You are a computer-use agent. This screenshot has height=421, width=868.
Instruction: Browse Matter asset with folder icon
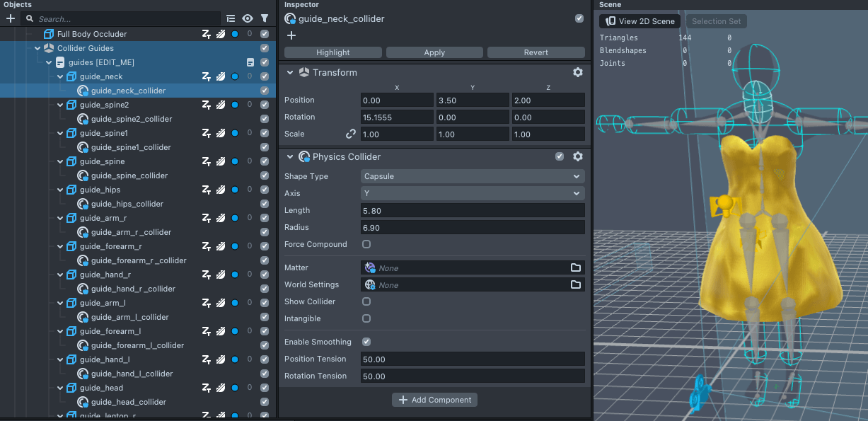point(576,267)
